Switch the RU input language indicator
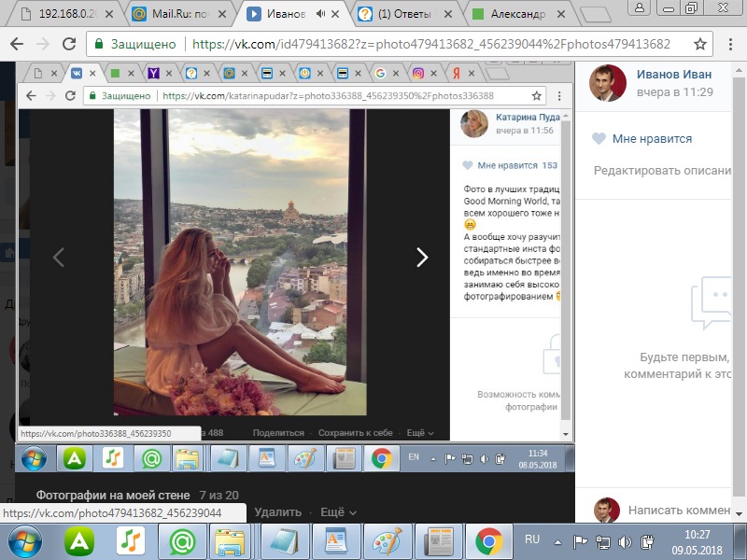Image resolution: width=747 pixels, height=560 pixels. pos(532,539)
